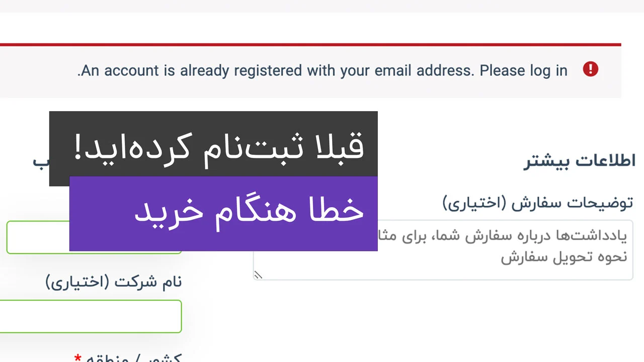
Task: Select the "An account is already registered" message
Action: click(323, 71)
